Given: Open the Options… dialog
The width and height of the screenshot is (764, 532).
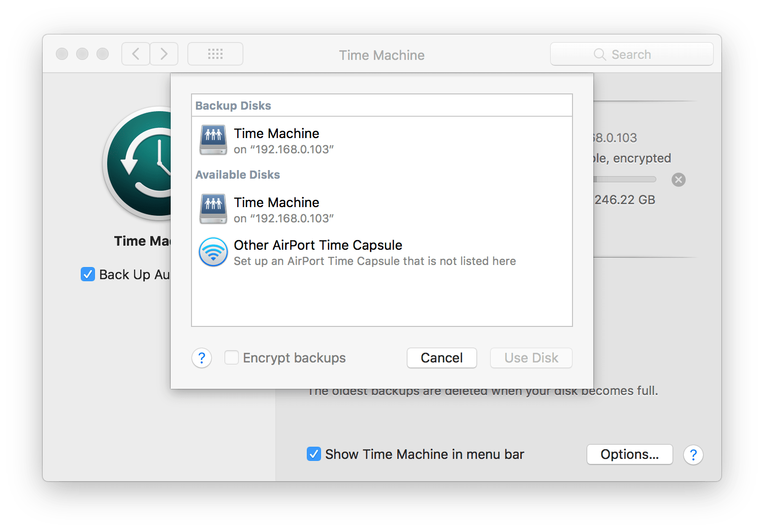Looking at the screenshot, I should (630, 454).
